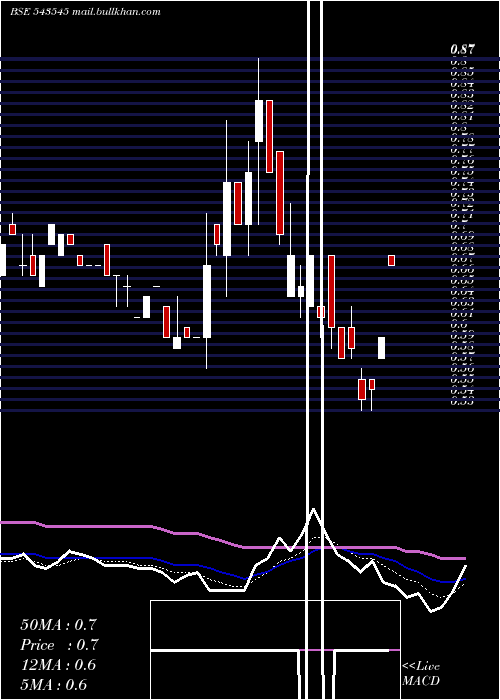Click the 'BSE 543545 mail.bullkhan.com' header text
This screenshot has width=500, height=700.
coord(85,12)
